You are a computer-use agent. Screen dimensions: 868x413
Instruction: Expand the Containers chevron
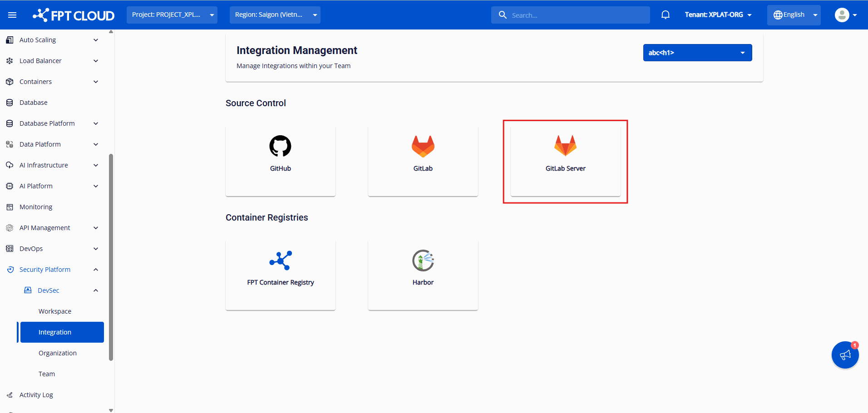96,82
